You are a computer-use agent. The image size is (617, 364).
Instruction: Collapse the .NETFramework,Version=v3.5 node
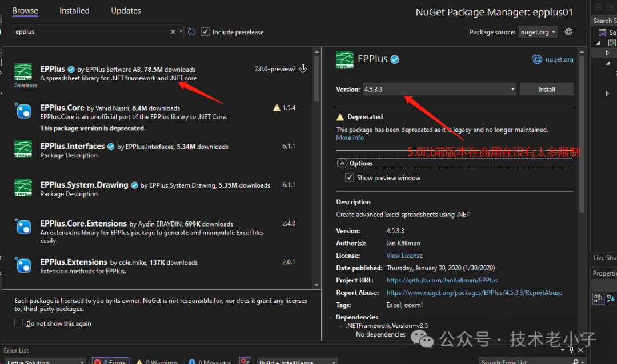click(340, 326)
